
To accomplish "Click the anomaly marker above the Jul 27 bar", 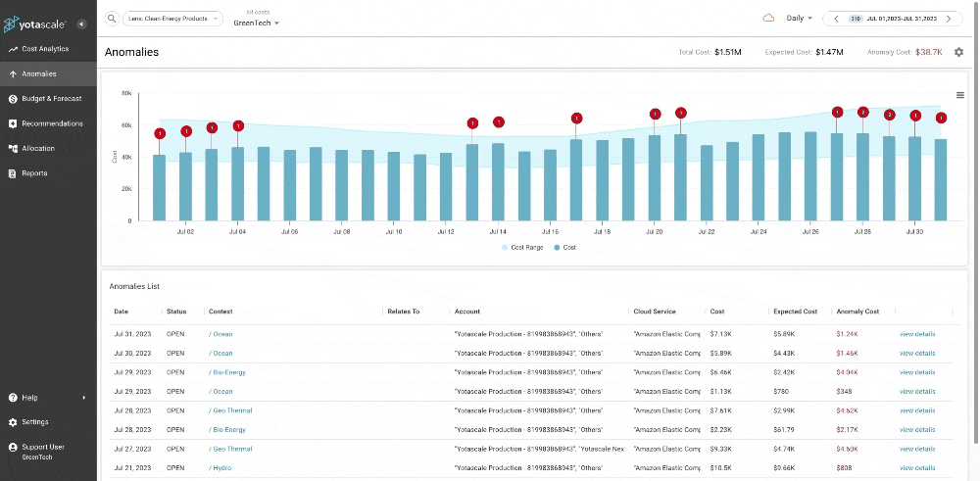I will click(x=838, y=113).
